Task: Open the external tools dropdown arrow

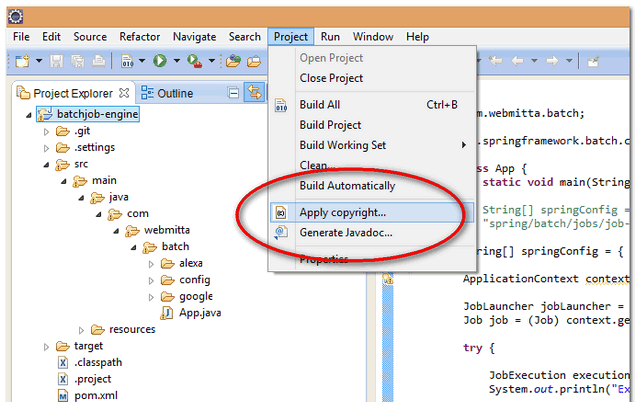Action: (x=212, y=61)
